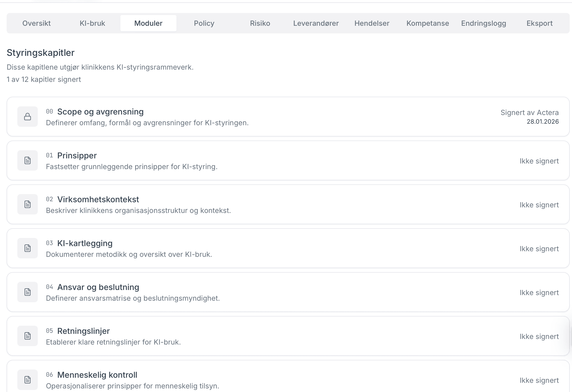Switch to the Oversikt tab
The image size is (572, 392).
point(36,23)
